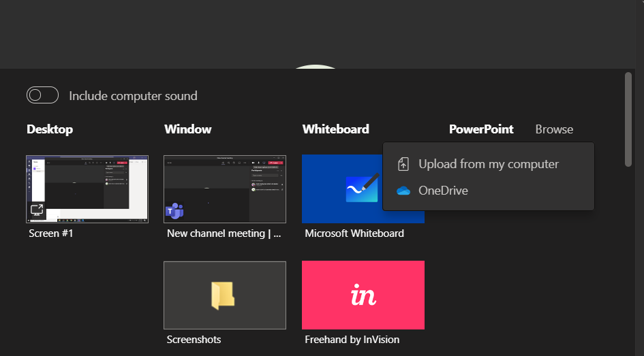Click the Browse link beside PowerPoint
This screenshot has width=644, height=356.
[554, 129]
